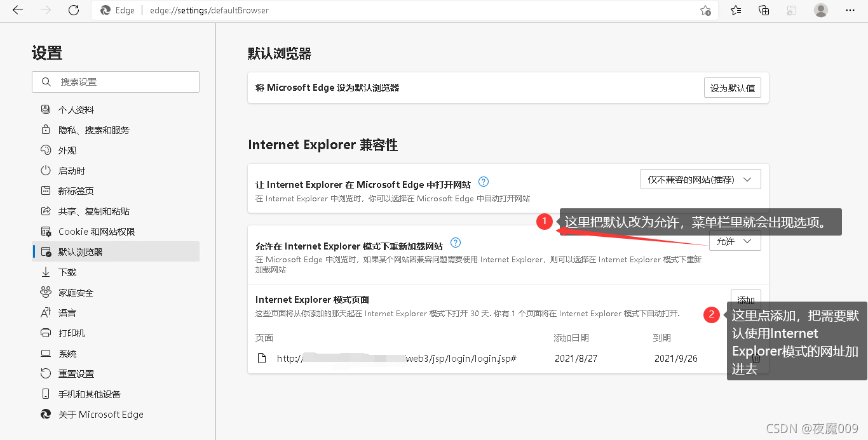Click the 到期 column header
This screenshot has width=868, height=440.
[662, 338]
